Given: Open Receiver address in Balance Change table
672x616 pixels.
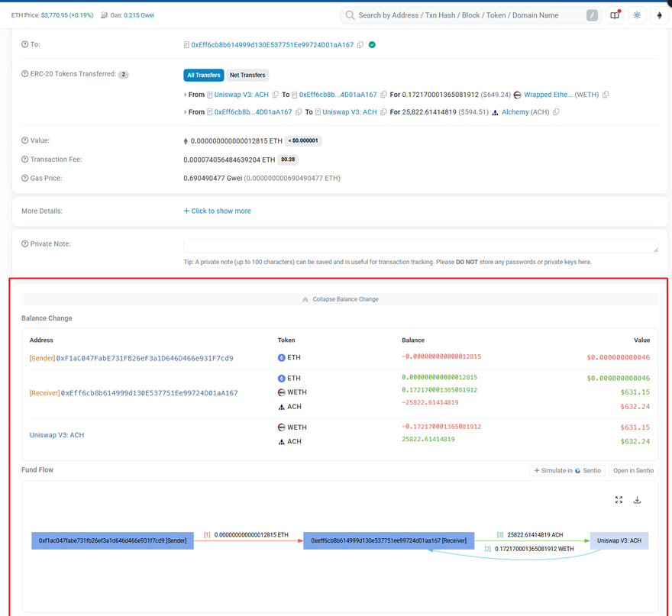Looking at the screenshot, I should click(149, 393).
